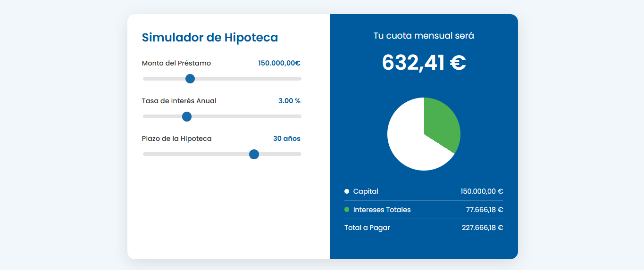Image resolution: width=644 pixels, height=270 pixels.
Task: Click the 3.00 % interest rate value
Action: click(289, 101)
